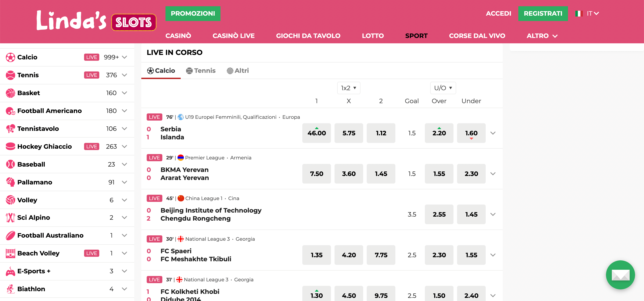Open the 1x2 market dropdown

pos(349,88)
